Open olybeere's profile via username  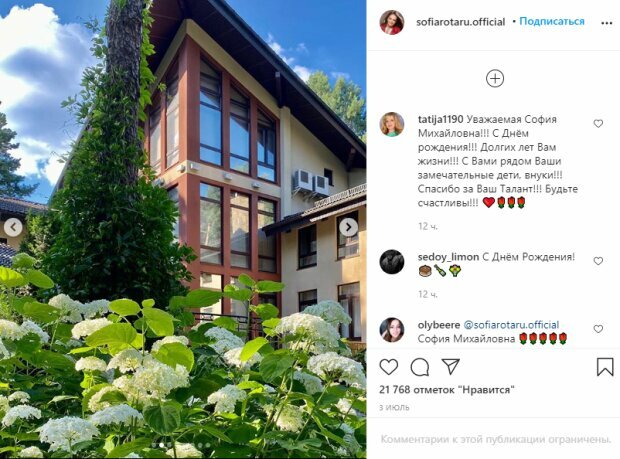click(x=439, y=325)
